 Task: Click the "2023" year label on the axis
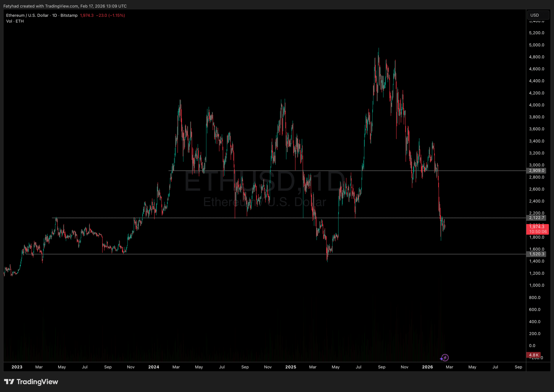pyautogui.click(x=17, y=367)
